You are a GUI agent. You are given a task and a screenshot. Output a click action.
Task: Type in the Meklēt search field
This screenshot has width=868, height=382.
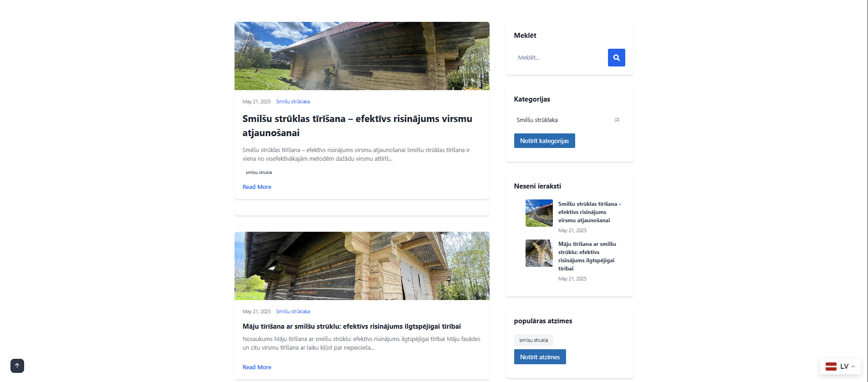(x=560, y=58)
